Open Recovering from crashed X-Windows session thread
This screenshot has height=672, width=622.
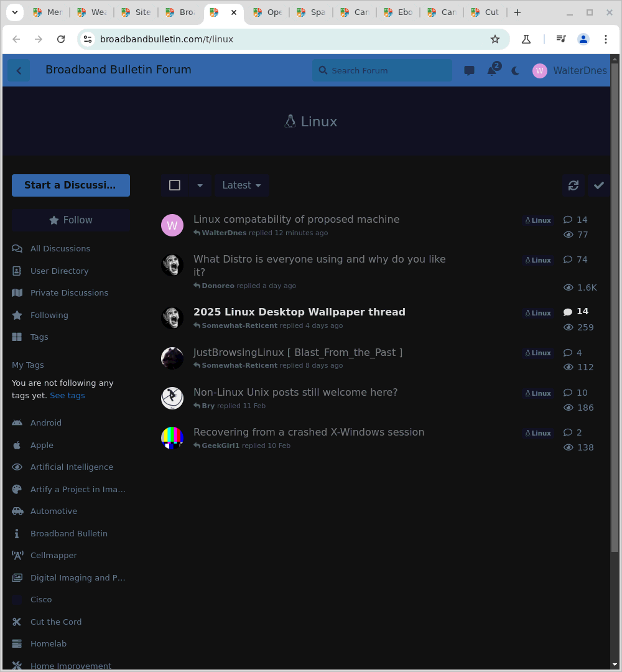pyautogui.click(x=309, y=432)
